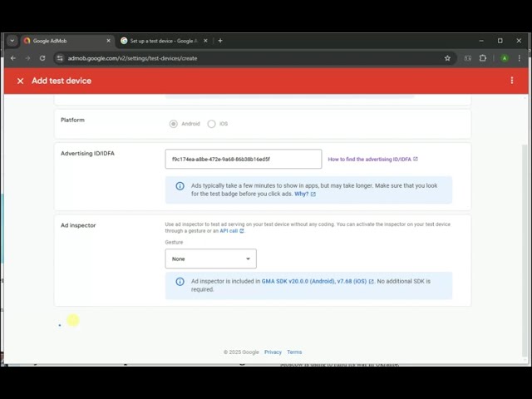Open the three-dot menu in red header
The height and width of the screenshot is (399, 532).
coord(512,81)
